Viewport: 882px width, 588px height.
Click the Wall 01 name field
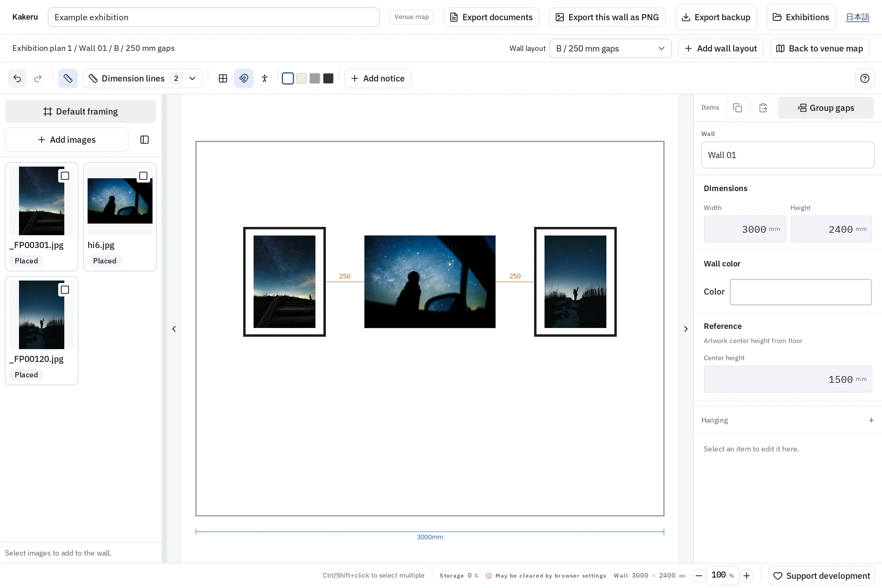[787, 155]
